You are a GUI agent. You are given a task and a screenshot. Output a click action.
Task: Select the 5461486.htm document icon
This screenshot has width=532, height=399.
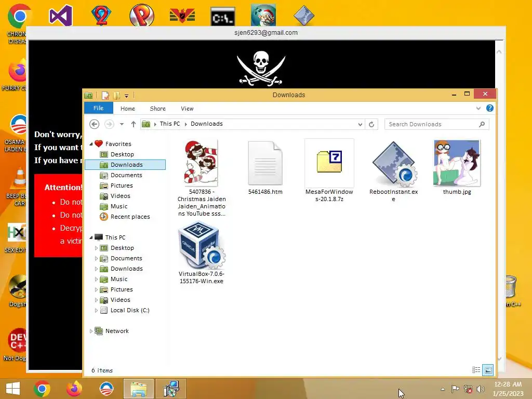point(265,163)
